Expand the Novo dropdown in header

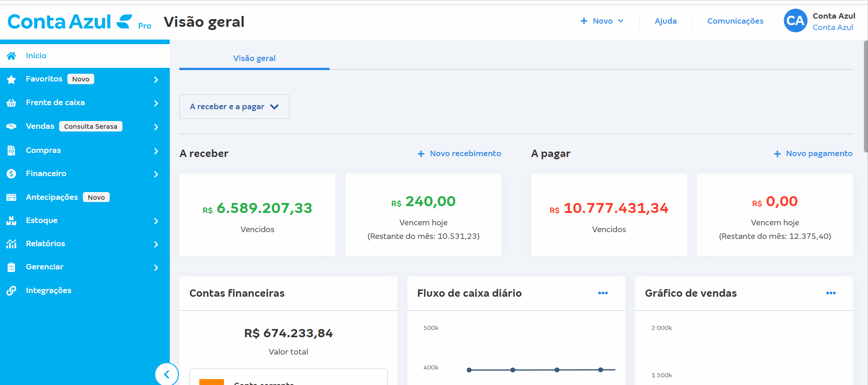[602, 21]
